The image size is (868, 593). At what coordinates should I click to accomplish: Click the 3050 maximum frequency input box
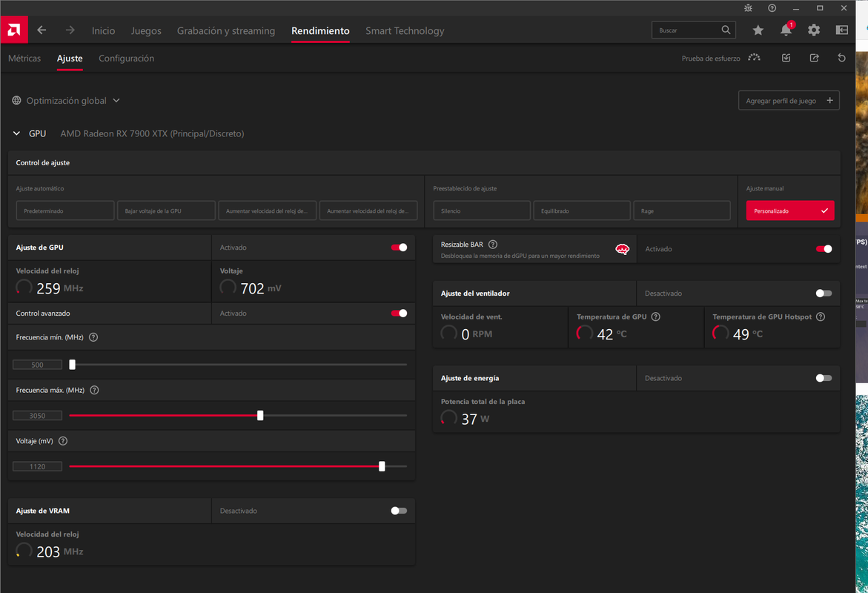point(38,415)
